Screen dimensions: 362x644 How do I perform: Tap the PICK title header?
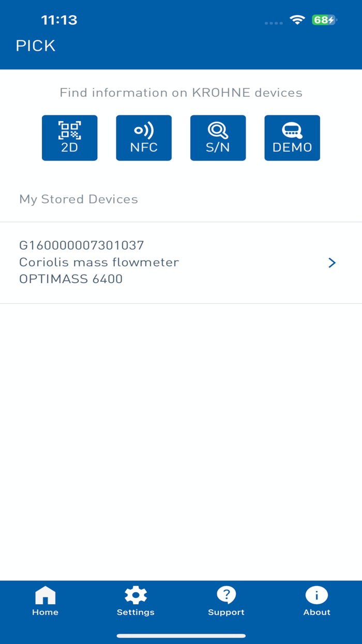coord(35,45)
